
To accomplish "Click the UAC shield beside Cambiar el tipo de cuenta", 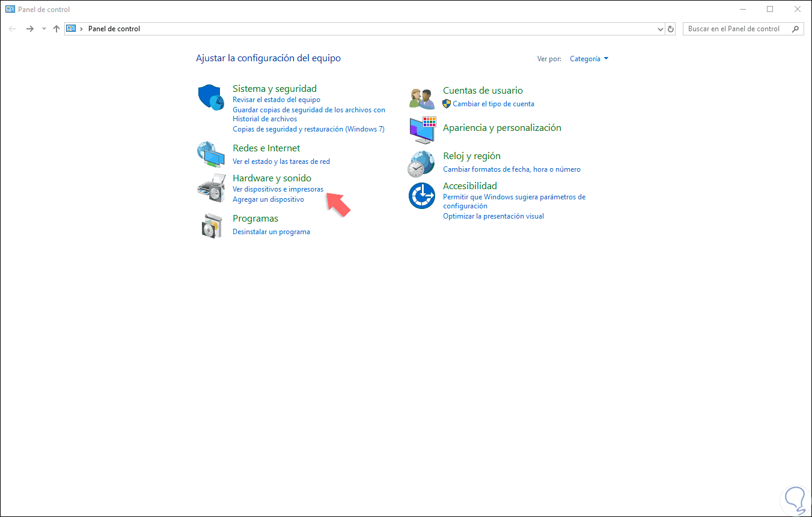I will click(x=447, y=103).
